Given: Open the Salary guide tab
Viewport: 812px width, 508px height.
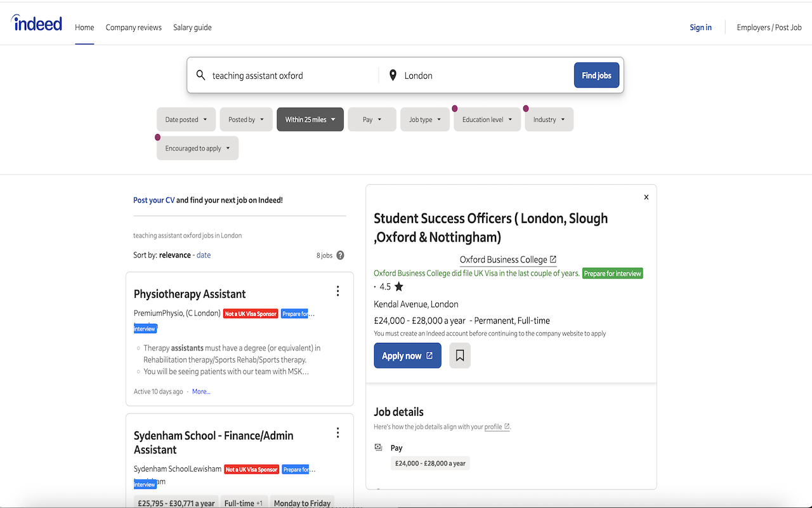Looking at the screenshot, I should 192,27.
